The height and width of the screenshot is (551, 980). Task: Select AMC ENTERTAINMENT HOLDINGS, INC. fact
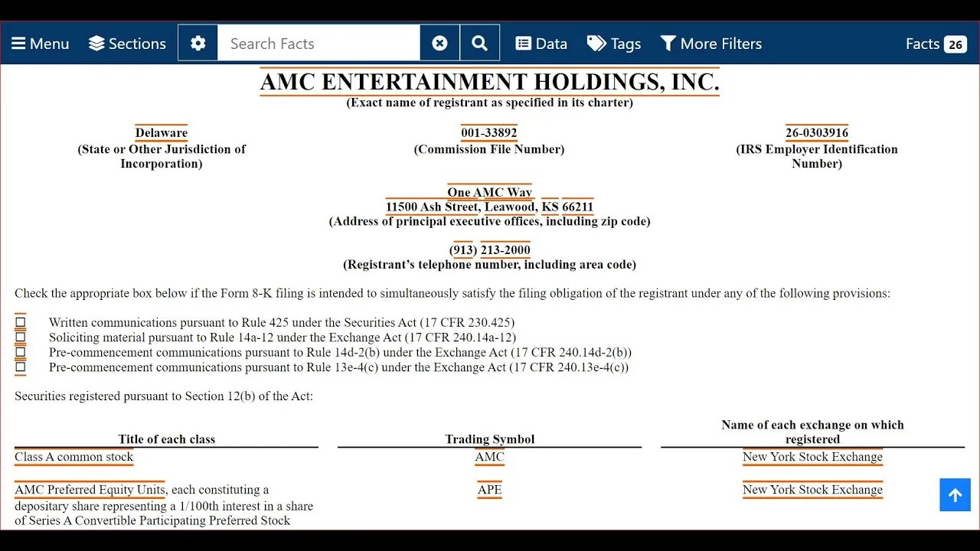[x=489, y=82]
